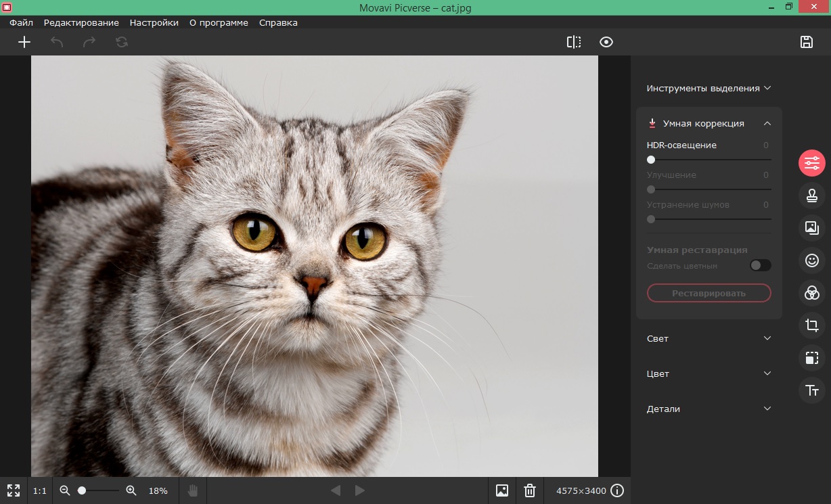Open the Adjustments sliders tool
Viewport: 831px width, 504px height.
(811, 163)
